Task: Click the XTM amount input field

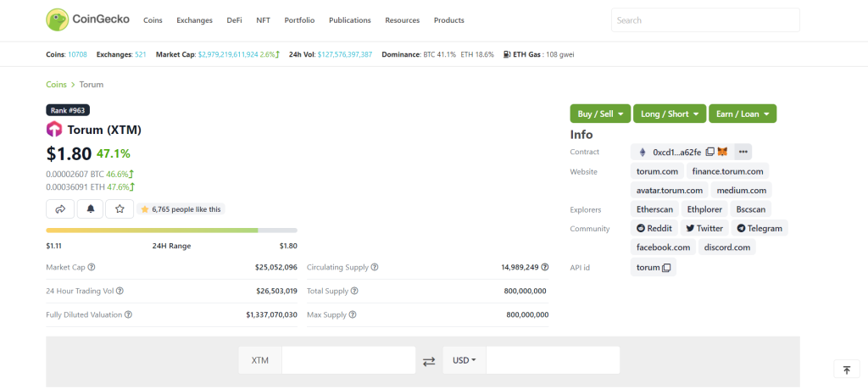Action: click(348, 360)
